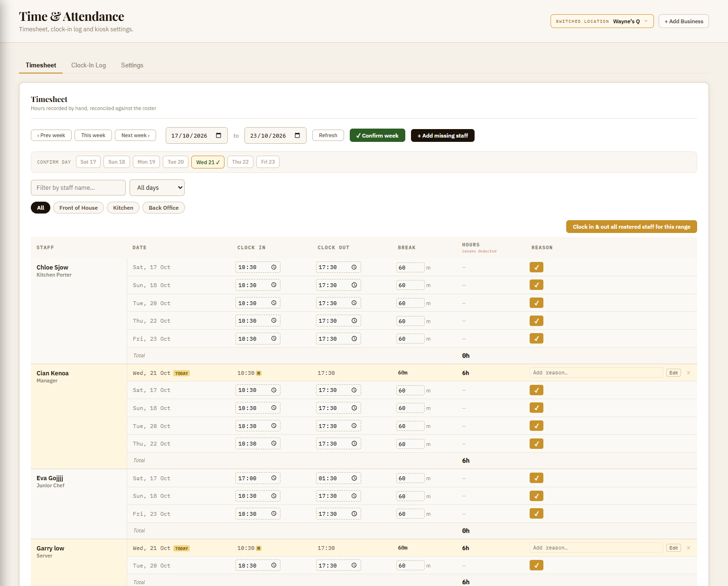Viewport: 728px width, 586px height.
Task: Select the Front of House filter chip
Action: [x=78, y=208]
